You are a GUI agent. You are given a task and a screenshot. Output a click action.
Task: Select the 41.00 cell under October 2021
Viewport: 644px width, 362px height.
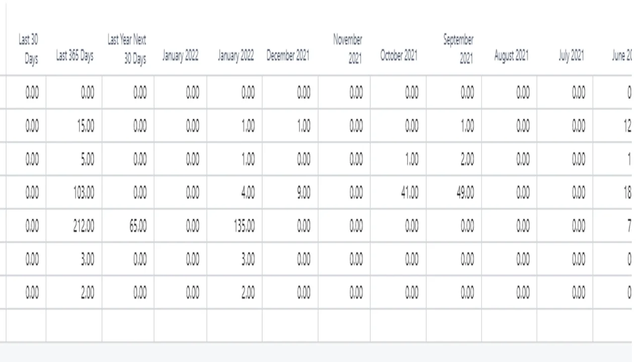(x=409, y=193)
